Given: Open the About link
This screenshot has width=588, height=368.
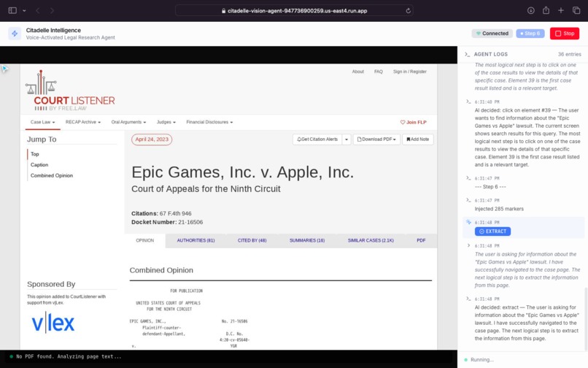Looking at the screenshot, I should 357,72.
